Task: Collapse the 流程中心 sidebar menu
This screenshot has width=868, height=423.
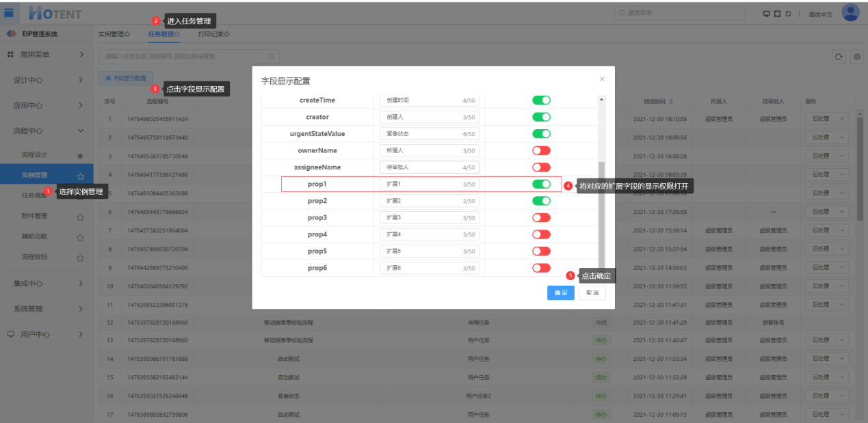Action: click(46, 131)
